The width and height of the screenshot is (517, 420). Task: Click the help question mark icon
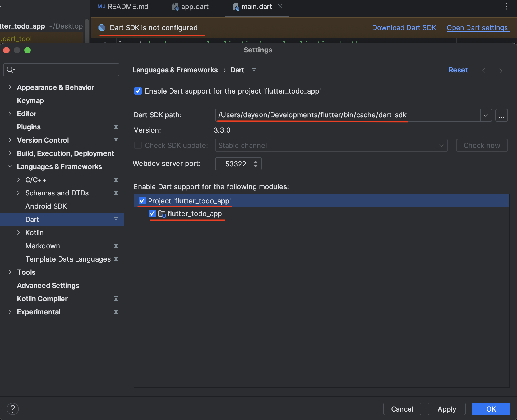pyautogui.click(x=12, y=409)
